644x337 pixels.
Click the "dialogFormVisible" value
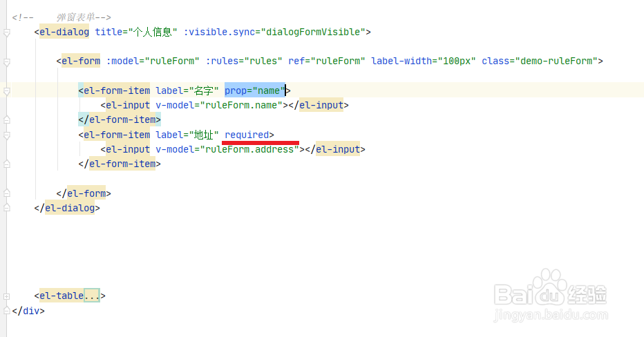click(313, 32)
